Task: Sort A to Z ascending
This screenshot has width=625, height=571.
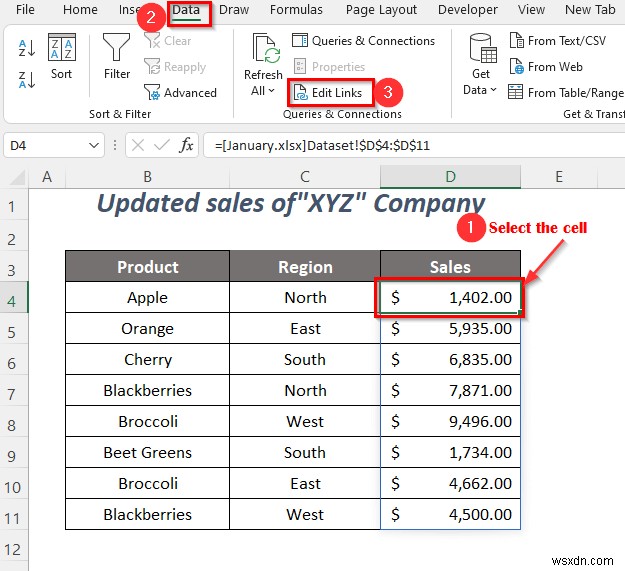Action: 27,48
